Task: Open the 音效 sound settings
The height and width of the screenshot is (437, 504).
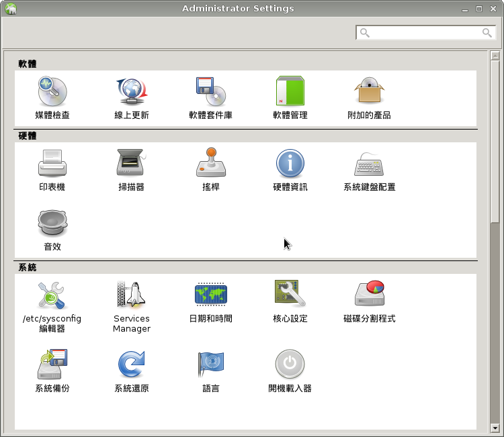Action: [x=52, y=230]
